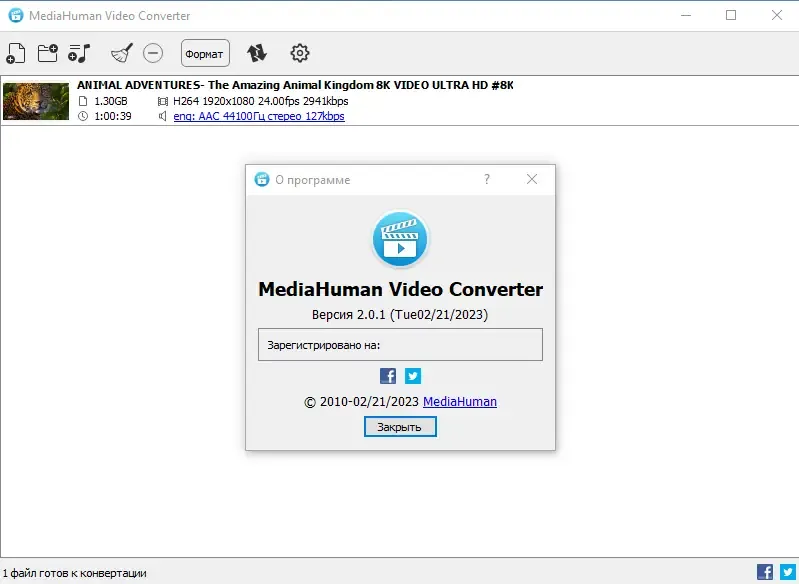Close the О программе dialog with X

pyautogui.click(x=532, y=179)
